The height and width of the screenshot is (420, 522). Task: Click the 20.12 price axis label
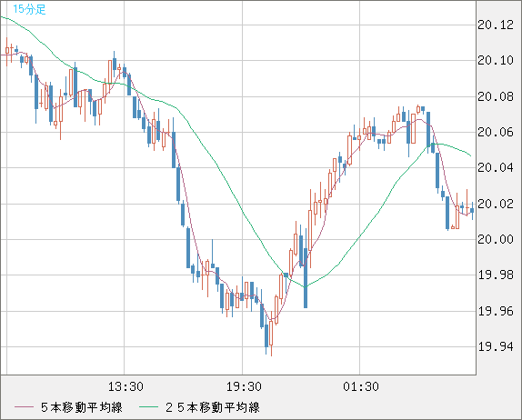click(x=496, y=25)
